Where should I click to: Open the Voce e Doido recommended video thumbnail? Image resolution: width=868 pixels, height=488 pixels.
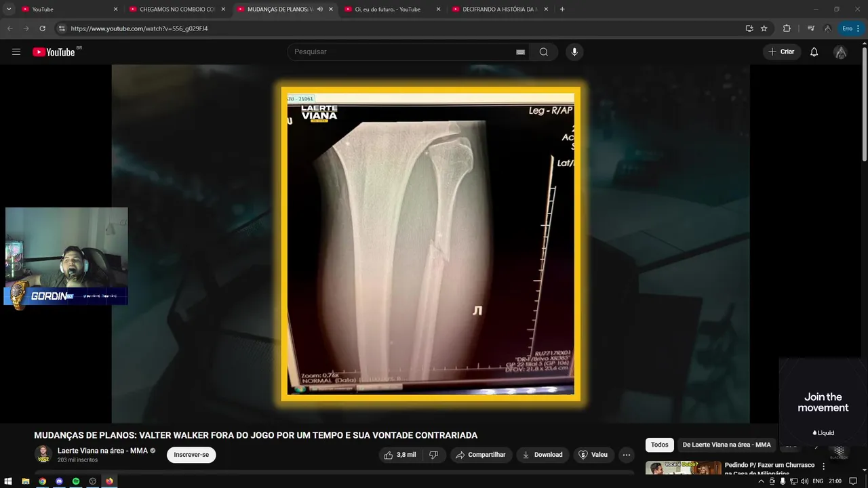(684, 468)
